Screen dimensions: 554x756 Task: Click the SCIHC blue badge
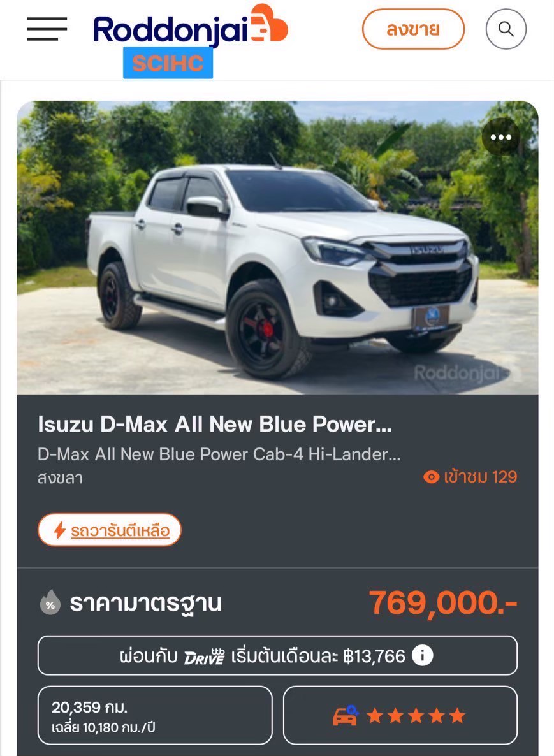[x=168, y=62]
